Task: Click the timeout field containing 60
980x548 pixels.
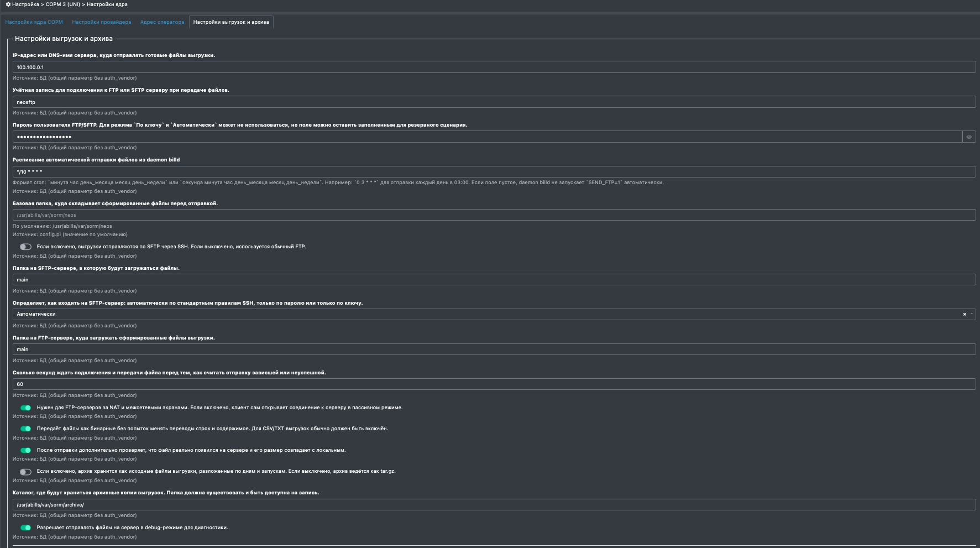Action: tap(494, 384)
